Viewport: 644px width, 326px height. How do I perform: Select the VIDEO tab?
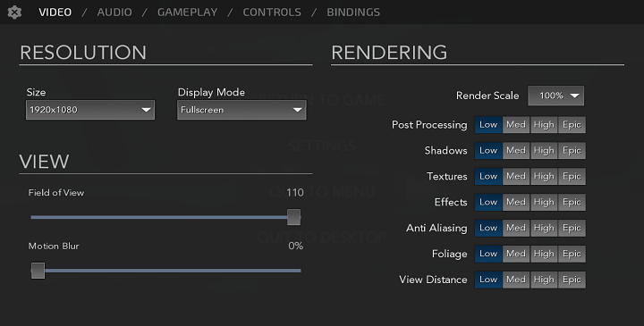tap(55, 13)
